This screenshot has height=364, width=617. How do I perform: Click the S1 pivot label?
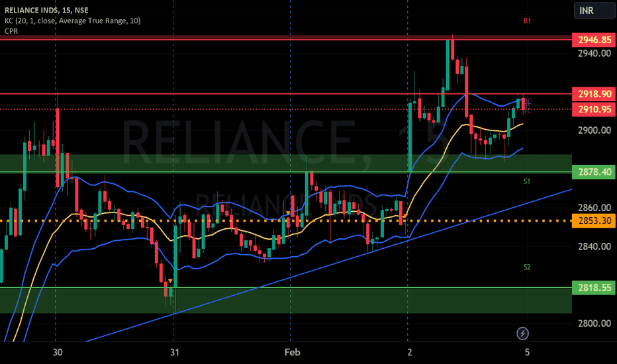click(527, 181)
